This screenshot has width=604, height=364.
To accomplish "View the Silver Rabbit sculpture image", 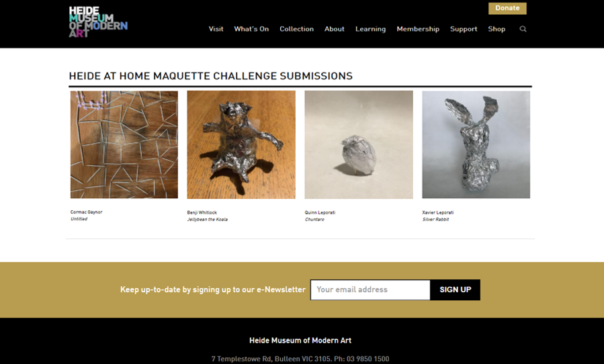I will 476,144.
